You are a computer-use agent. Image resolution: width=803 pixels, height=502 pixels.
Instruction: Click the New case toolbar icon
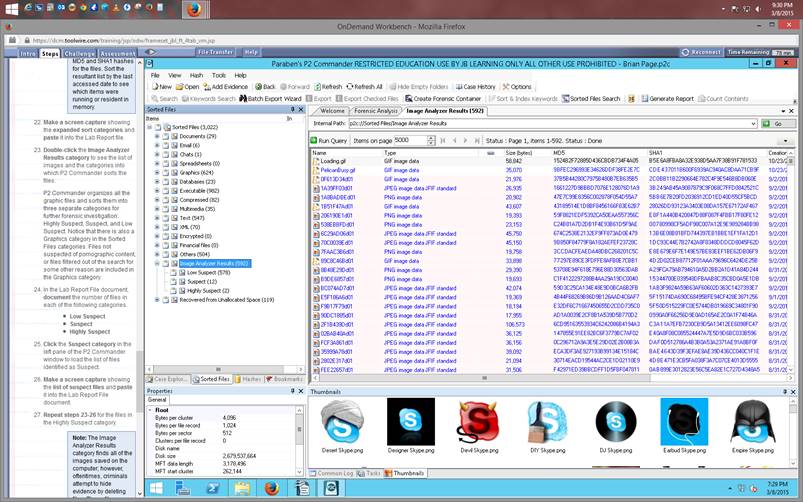point(155,87)
